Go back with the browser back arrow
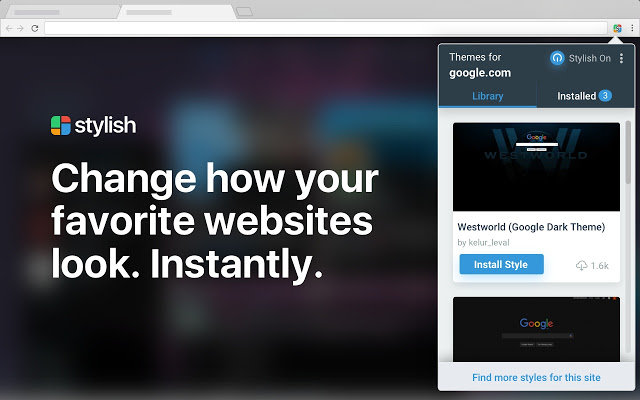The height and width of the screenshot is (400, 640). tap(9, 28)
